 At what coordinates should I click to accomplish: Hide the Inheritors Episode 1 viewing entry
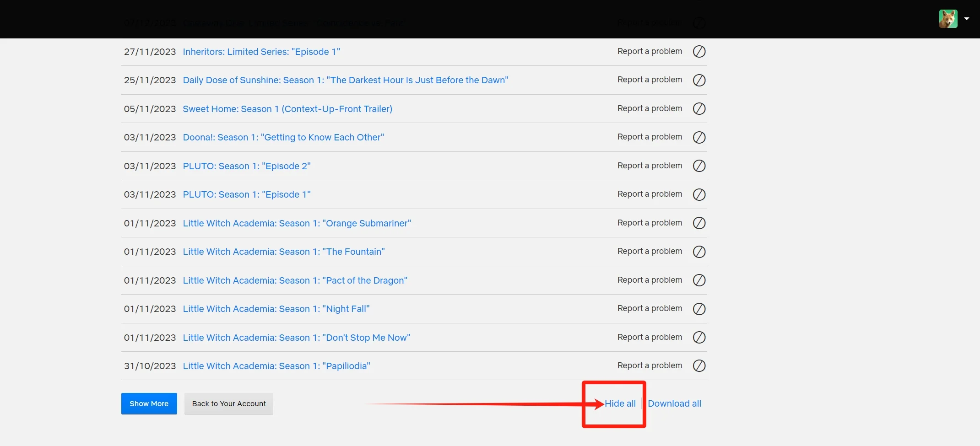click(x=699, y=52)
